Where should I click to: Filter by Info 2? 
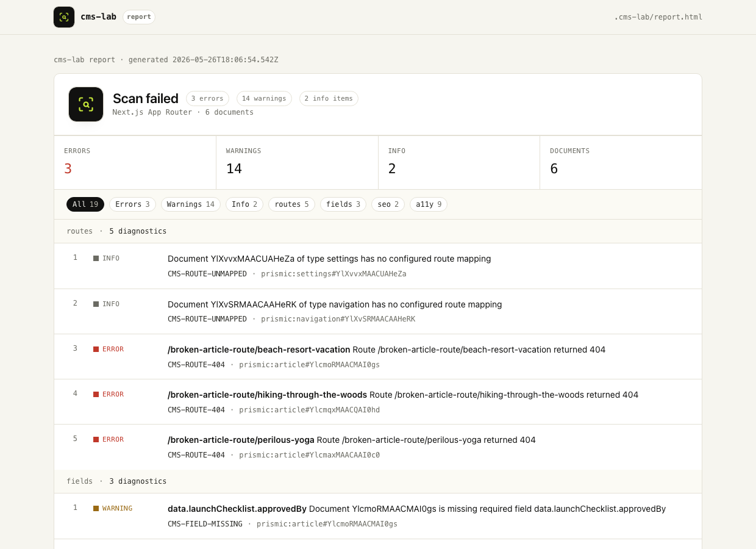pyautogui.click(x=244, y=204)
